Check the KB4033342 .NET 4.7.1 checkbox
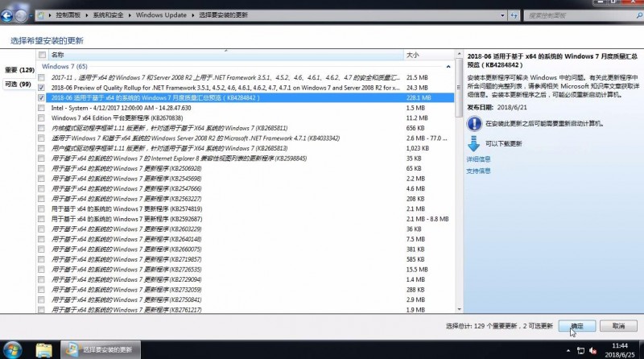Image resolution: width=644 pixels, height=359 pixels. click(x=42, y=138)
